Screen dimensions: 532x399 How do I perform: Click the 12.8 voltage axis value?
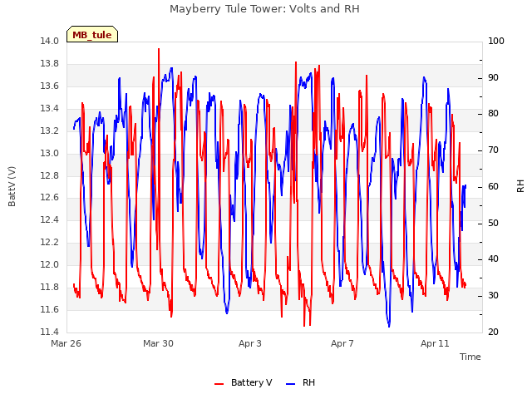tap(50, 175)
